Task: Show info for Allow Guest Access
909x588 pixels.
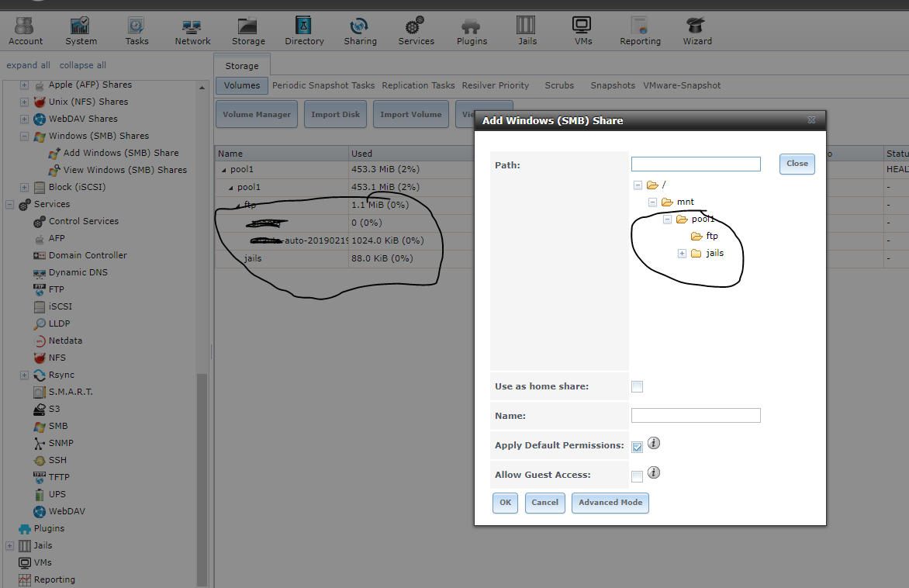Action: (653, 472)
